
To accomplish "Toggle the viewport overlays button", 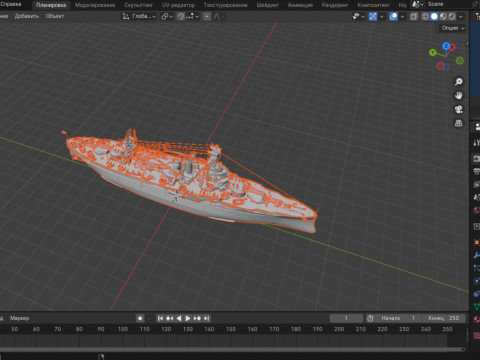I will tap(394, 16).
